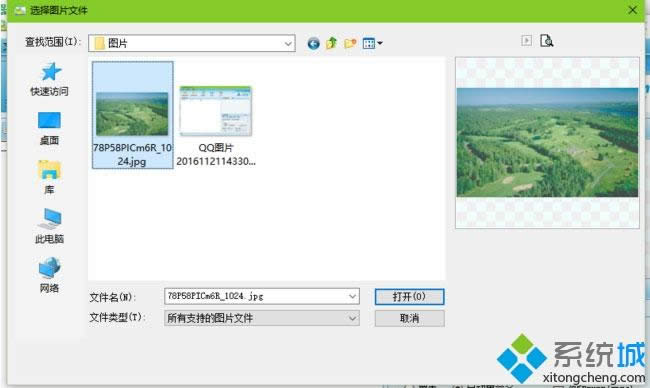Click the preview play arrow icon

click(x=526, y=41)
